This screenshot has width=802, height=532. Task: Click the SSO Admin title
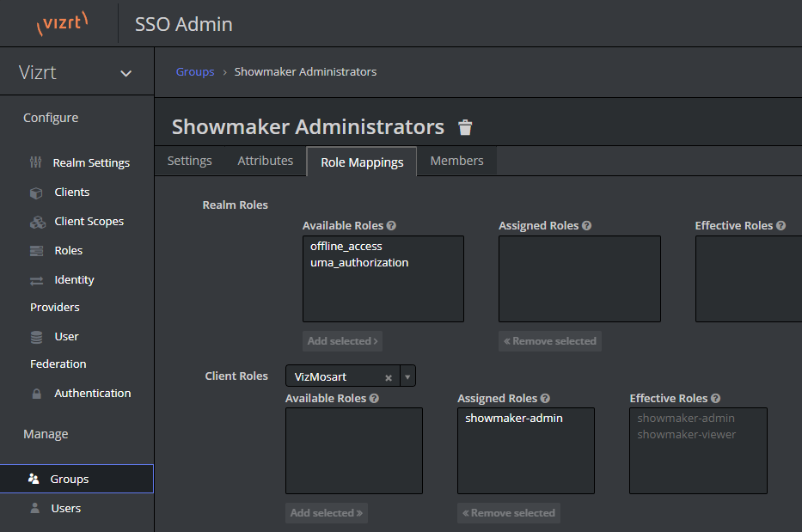(184, 24)
